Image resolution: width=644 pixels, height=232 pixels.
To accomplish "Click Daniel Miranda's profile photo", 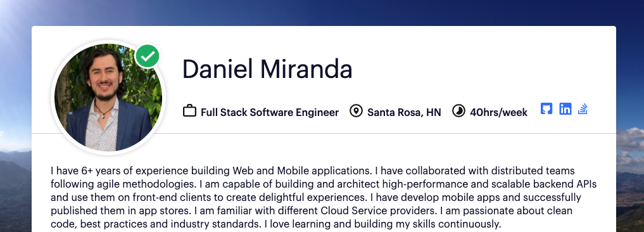I will (108, 98).
